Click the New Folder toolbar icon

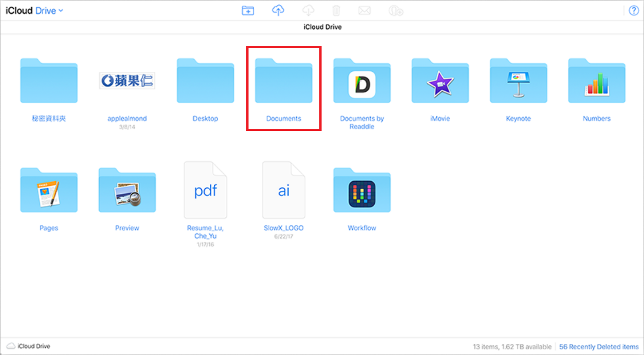pos(248,11)
